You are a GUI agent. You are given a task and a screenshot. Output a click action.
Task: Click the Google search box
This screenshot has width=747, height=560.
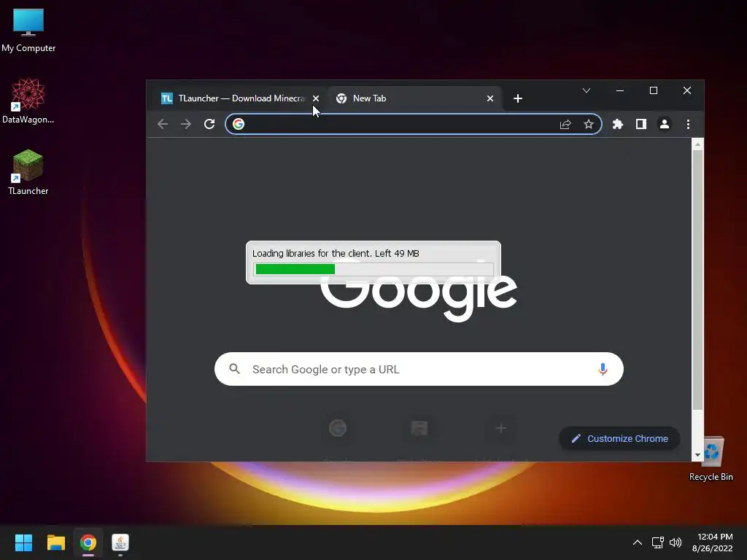click(419, 369)
